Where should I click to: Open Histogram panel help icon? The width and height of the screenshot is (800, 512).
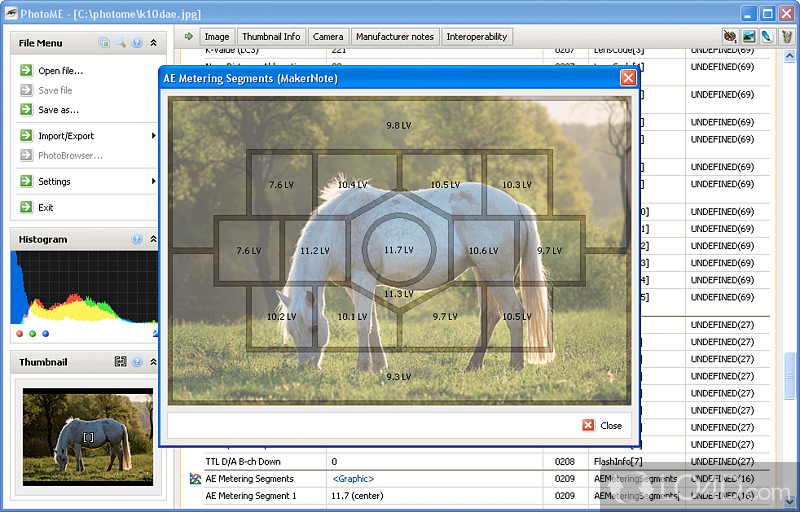137,239
